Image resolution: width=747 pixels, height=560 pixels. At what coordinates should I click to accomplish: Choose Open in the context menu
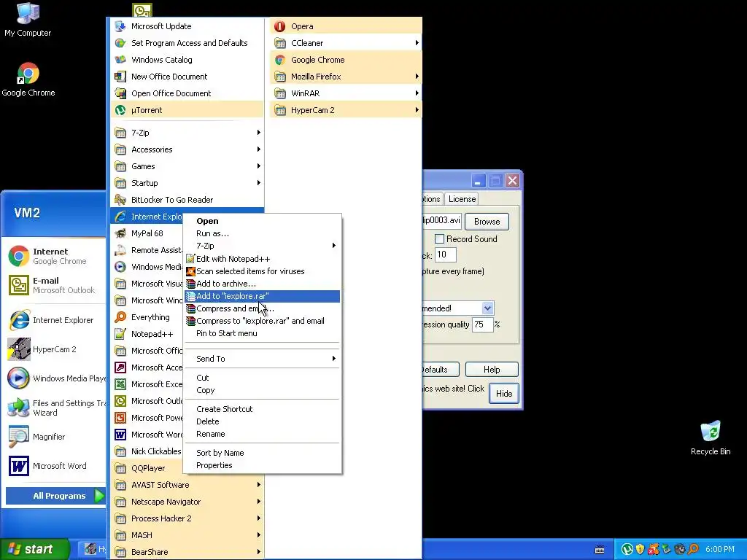point(262,221)
